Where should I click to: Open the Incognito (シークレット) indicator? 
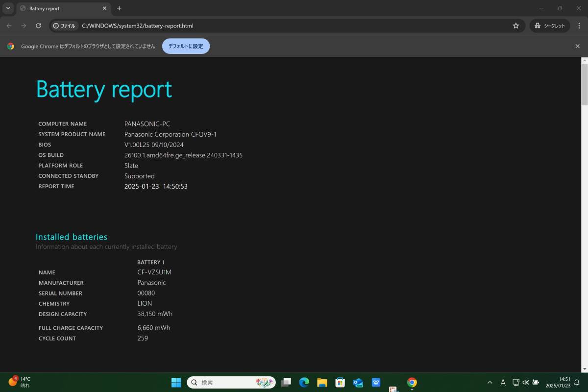point(550,25)
